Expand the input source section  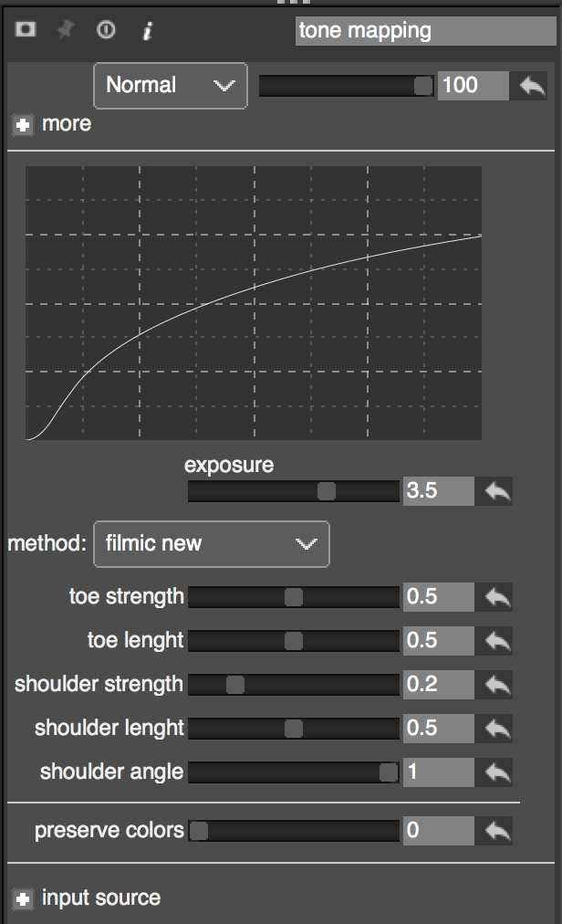pyautogui.click(x=24, y=898)
